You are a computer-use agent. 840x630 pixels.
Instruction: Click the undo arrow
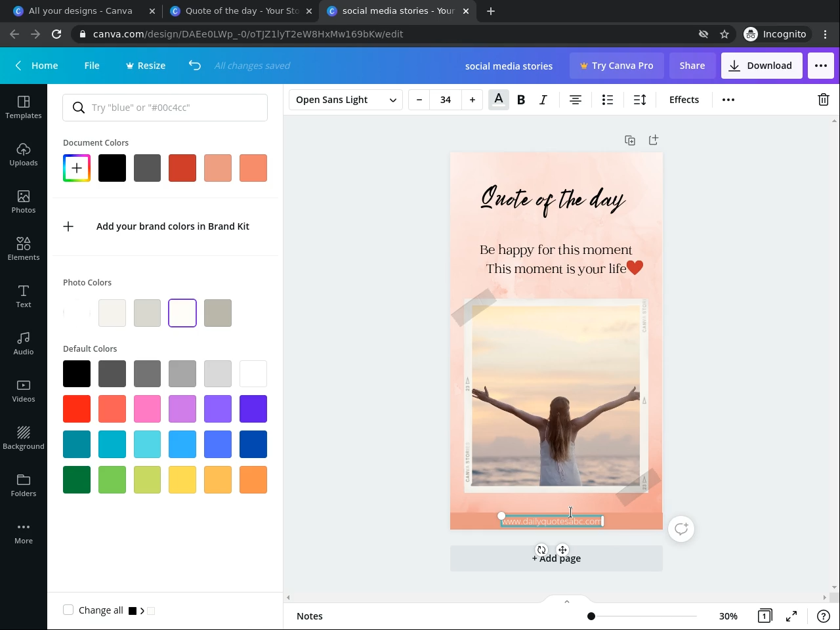click(195, 65)
